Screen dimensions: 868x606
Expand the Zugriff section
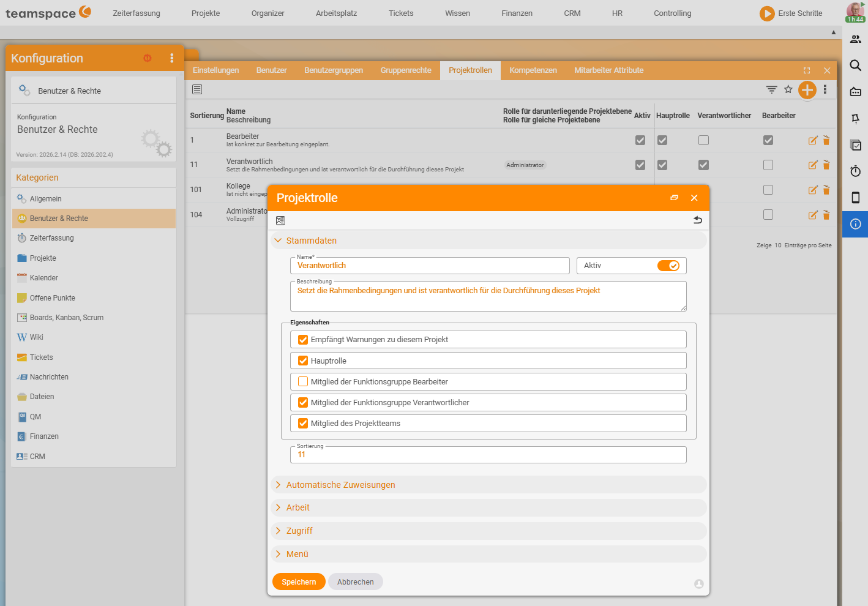pos(488,531)
